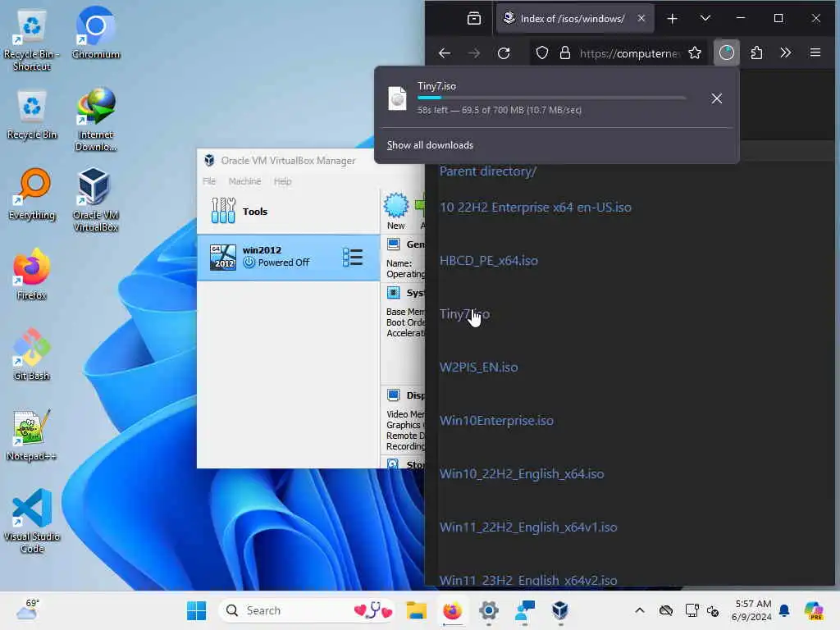The width and height of the screenshot is (840, 630).
Task: Select Internet Download Manager desktop icon
Action: click(95, 121)
